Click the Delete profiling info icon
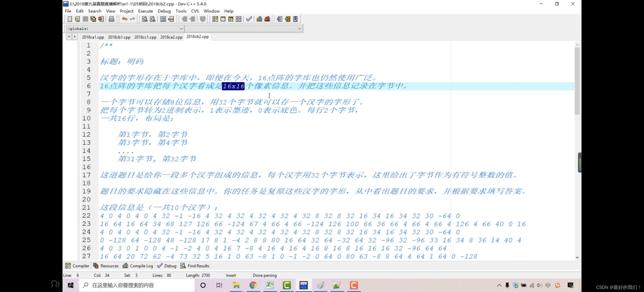The height and width of the screenshot is (292, 644). (x=268, y=19)
